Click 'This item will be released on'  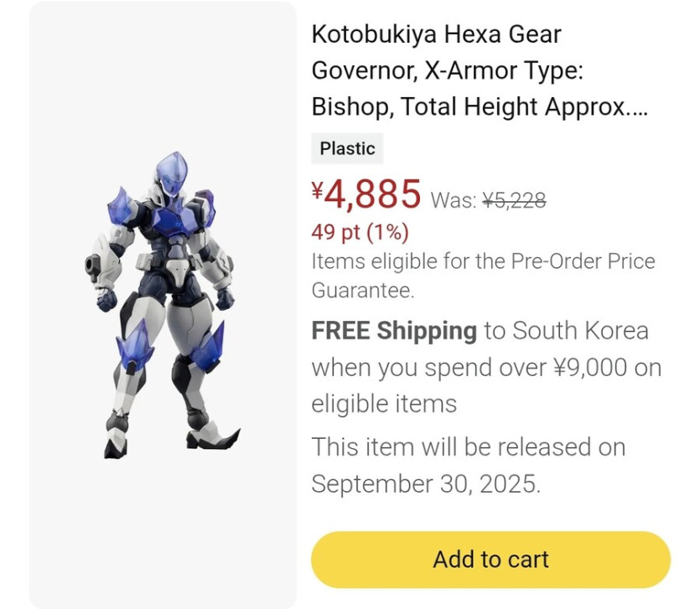(469, 447)
